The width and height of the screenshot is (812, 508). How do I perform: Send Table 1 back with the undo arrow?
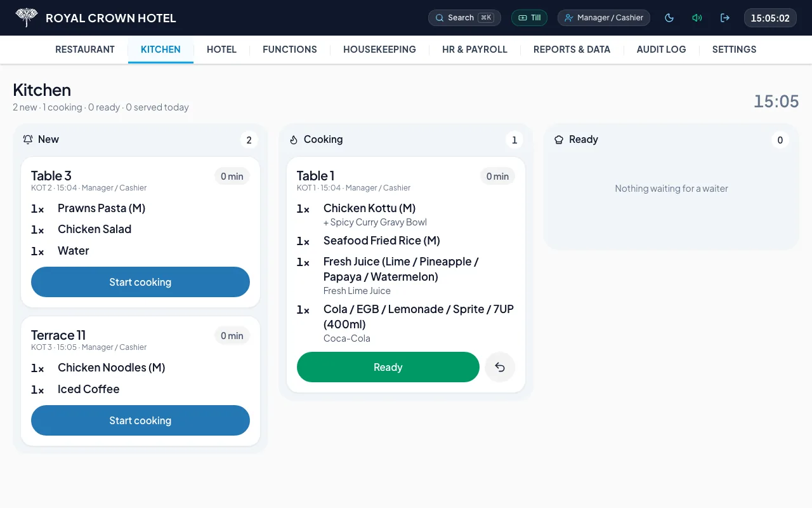500,367
